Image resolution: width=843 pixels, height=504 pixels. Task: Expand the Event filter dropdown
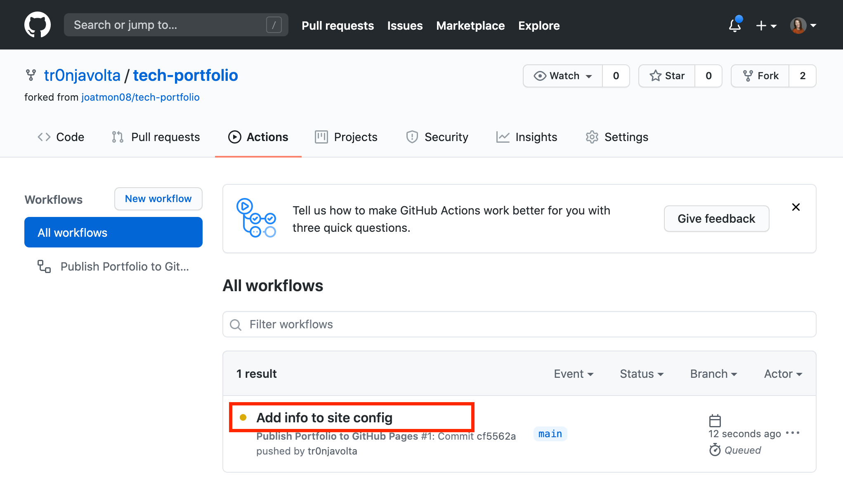pyautogui.click(x=574, y=374)
